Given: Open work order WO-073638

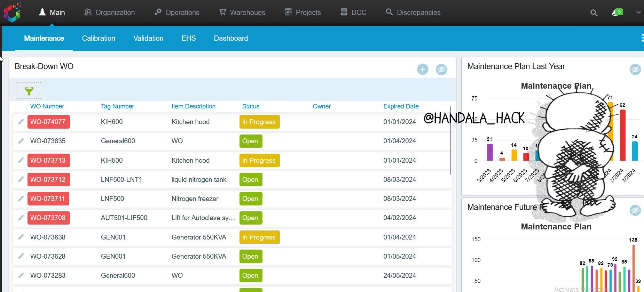Looking at the screenshot, I should 48,237.
